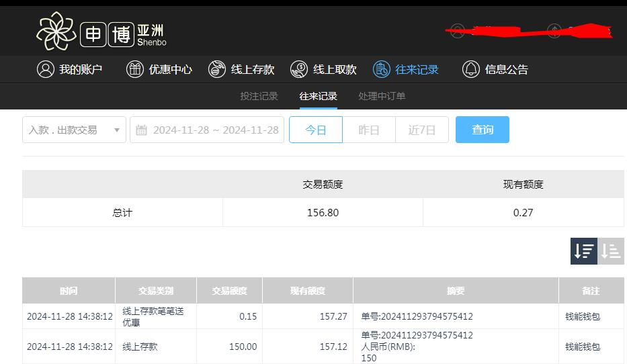Click the Shenbo flower logo
627x364 pixels.
coord(56,31)
